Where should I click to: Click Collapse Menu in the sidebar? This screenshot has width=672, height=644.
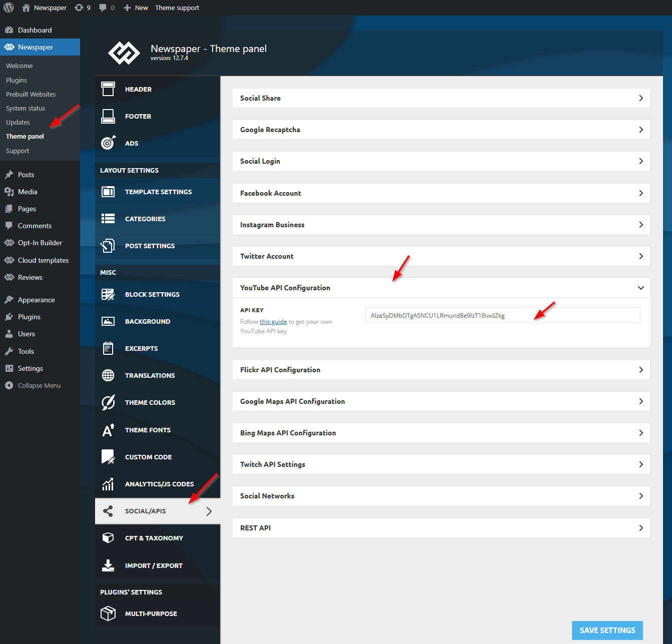tap(39, 385)
